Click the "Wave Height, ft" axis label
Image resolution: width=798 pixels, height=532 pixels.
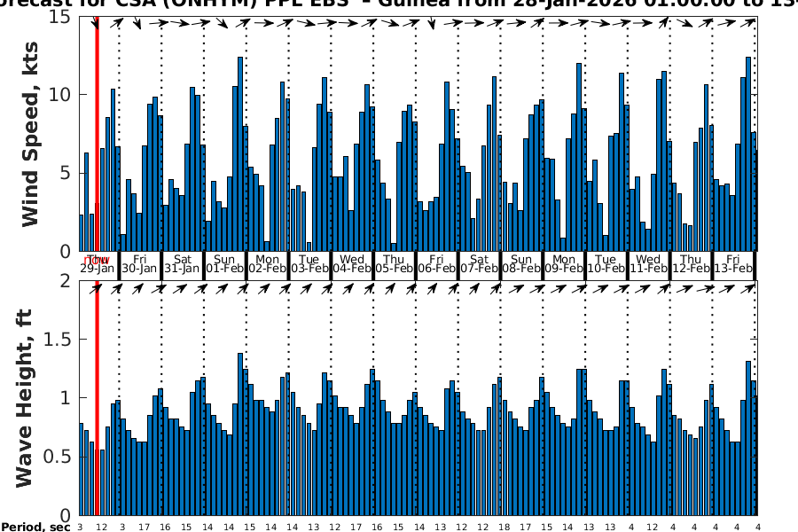click(x=25, y=397)
